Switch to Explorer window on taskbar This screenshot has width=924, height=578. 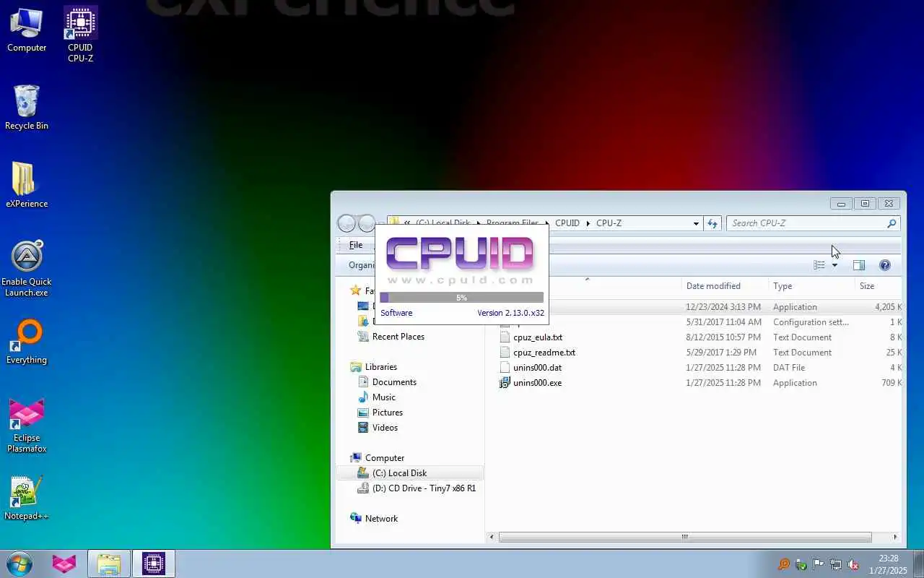(109, 564)
